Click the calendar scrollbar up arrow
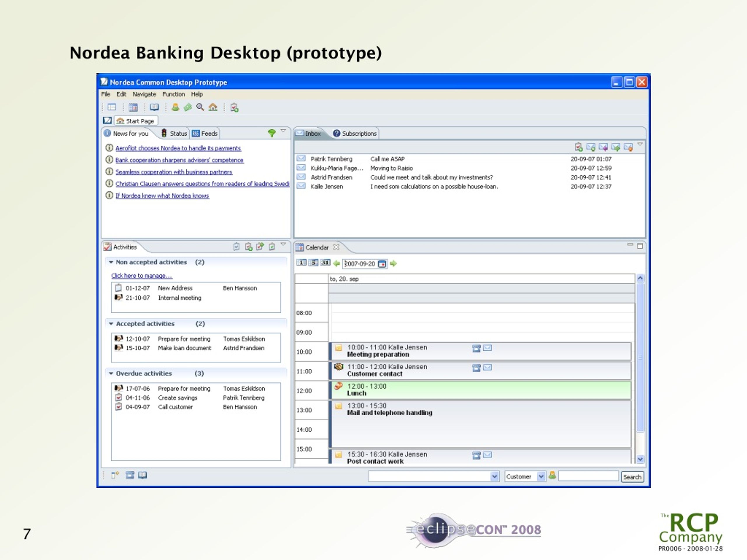Viewport: 747px width, 560px height. click(x=640, y=278)
